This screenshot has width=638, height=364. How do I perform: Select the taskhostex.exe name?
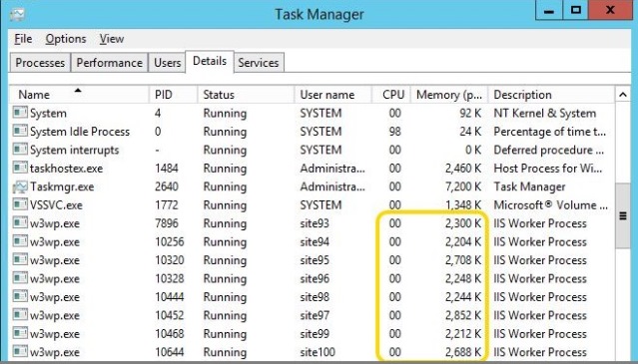(66, 169)
